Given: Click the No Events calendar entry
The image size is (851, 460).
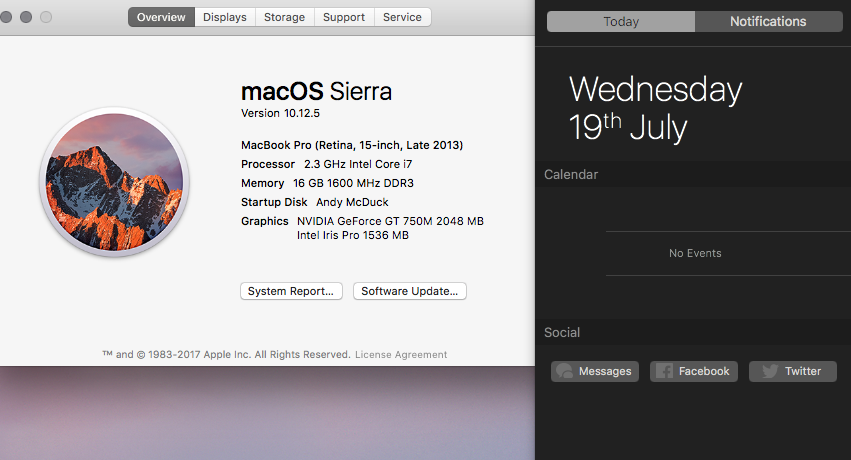Looking at the screenshot, I should (x=695, y=253).
